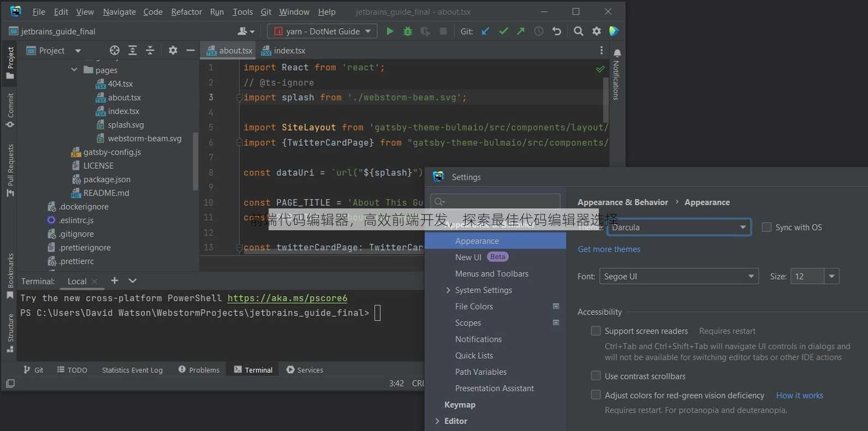Open the Git tool window tab
The width and height of the screenshot is (868, 431).
[33, 370]
